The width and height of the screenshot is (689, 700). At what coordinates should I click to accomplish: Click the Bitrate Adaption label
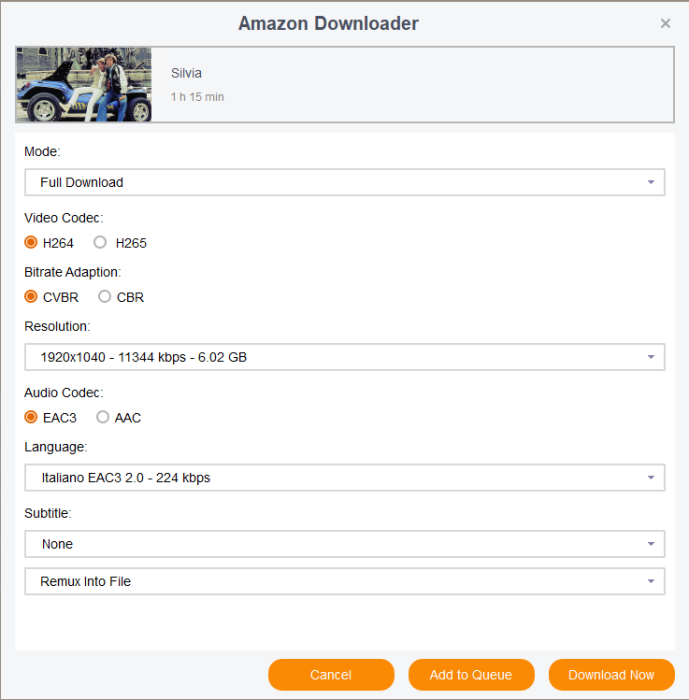coord(72,272)
